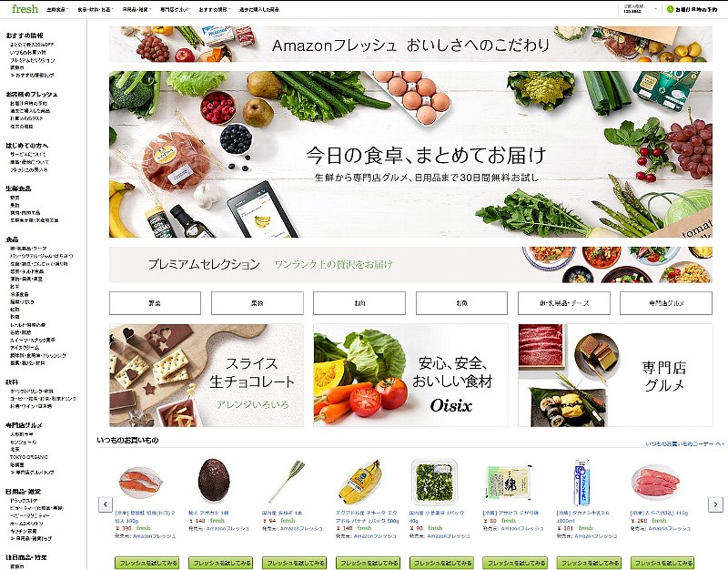The width and height of the screenshot is (728, 570).
Task: Expand the 日用品・雑貨 dropdown in top navigation
Action: pyautogui.click(x=136, y=9)
